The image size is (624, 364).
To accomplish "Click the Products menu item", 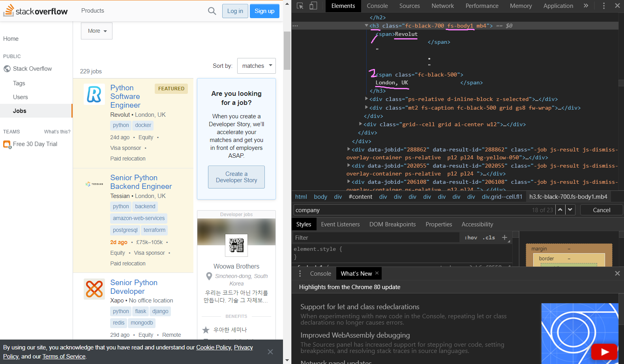I will 93,11.
